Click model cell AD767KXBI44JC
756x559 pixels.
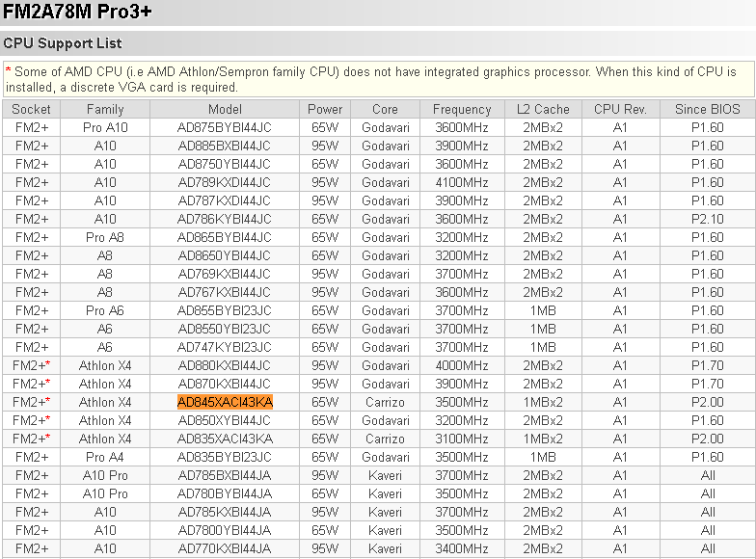point(225,293)
